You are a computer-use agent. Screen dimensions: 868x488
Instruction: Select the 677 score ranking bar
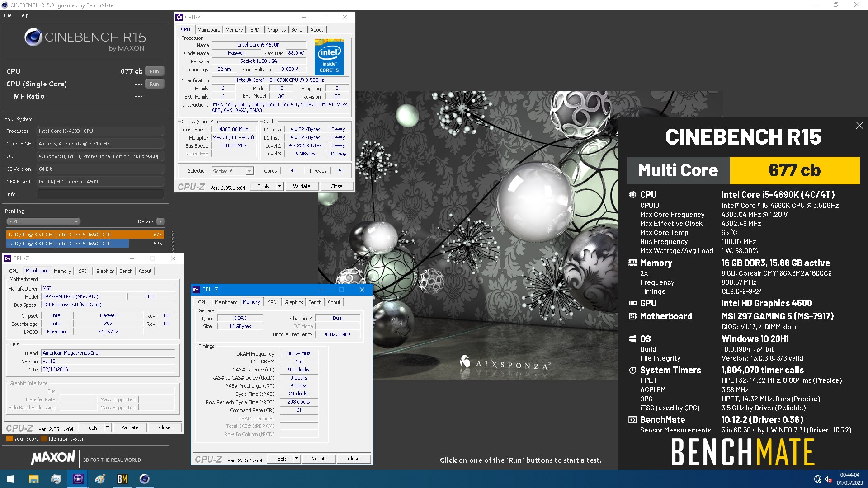click(85, 235)
